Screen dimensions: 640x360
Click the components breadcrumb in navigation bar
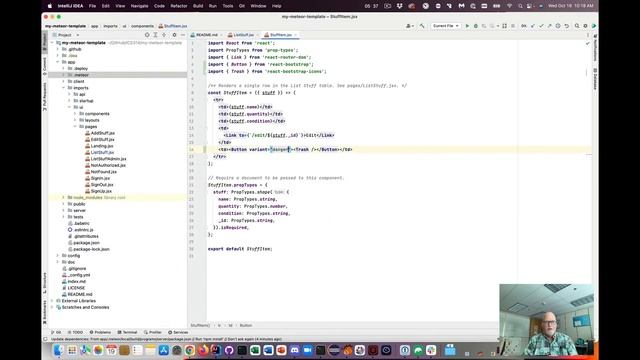[142, 26]
